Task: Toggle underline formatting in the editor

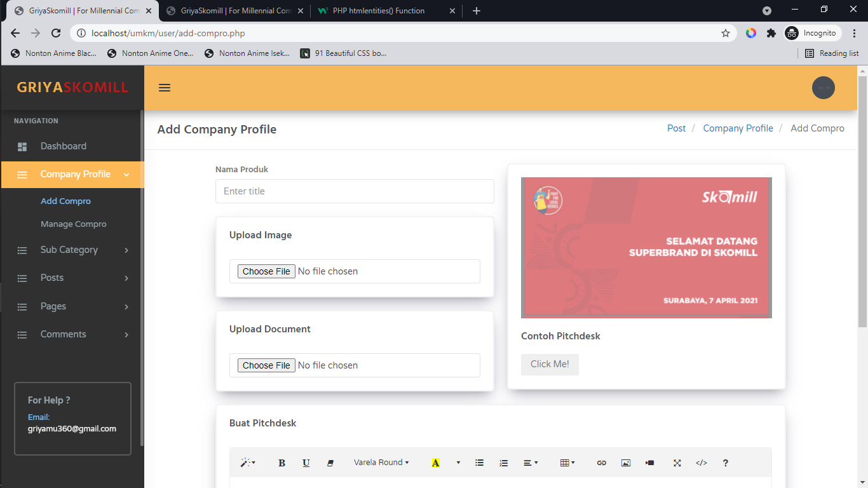Action: [306, 463]
